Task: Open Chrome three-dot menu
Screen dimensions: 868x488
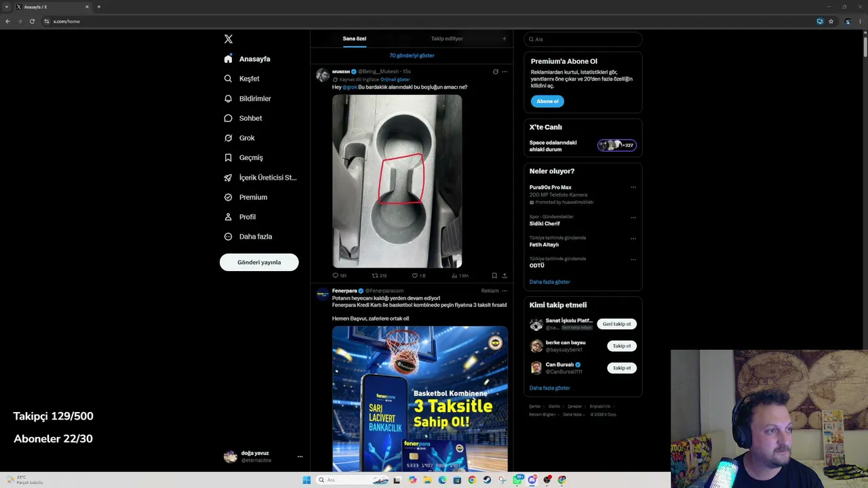Action: pyautogui.click(x=860, y=21)
